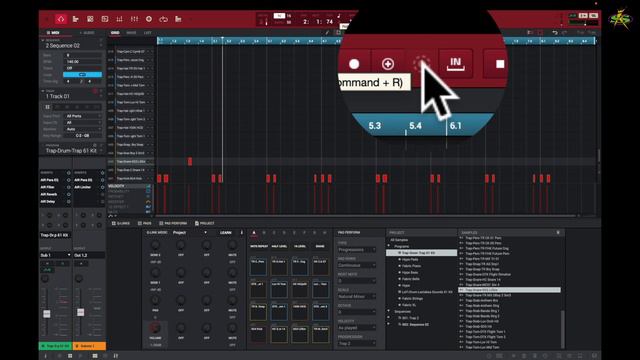Open the 'Sub 1' output dropdown
The height and width of the screenshot is (360, 640).
(x=55, y=255)
